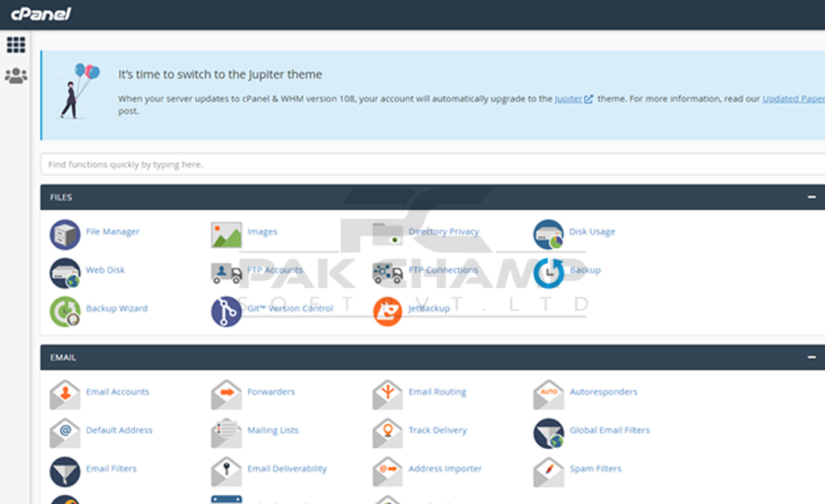Open the Forwarders text link
The image size is (825, 504).
pyautogui.click(x=271, y=392)
